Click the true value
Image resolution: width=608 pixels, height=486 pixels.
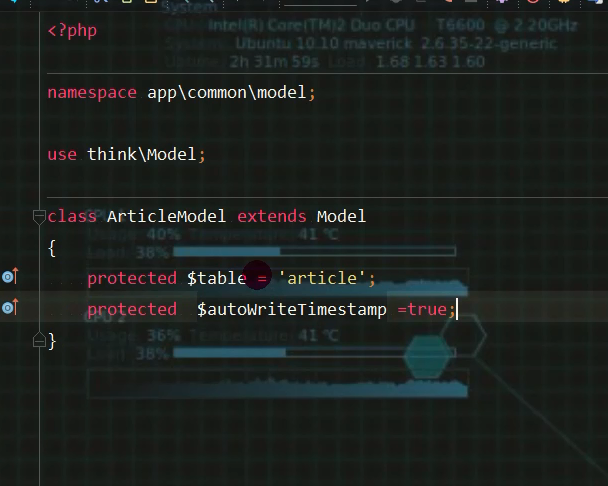tap(426, 309)
